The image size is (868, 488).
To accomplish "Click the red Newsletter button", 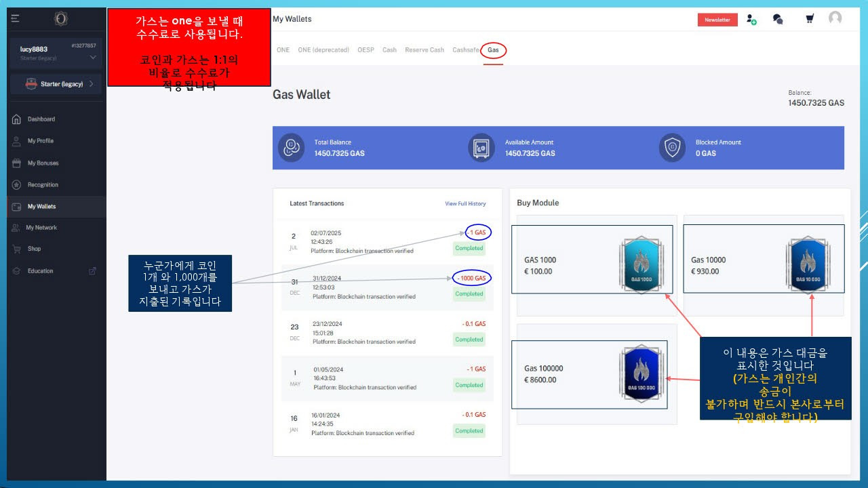I will (x=717, y=20).
